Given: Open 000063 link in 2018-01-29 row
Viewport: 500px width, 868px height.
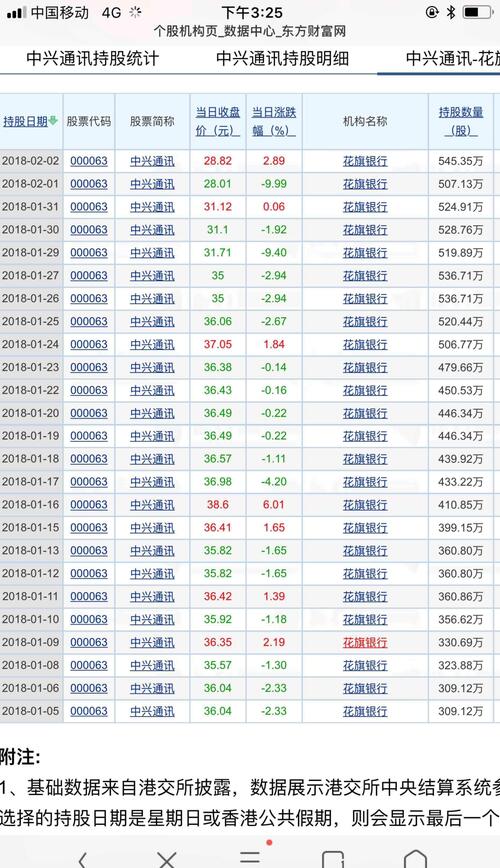Looking at the screenshot, I should 89,252.
